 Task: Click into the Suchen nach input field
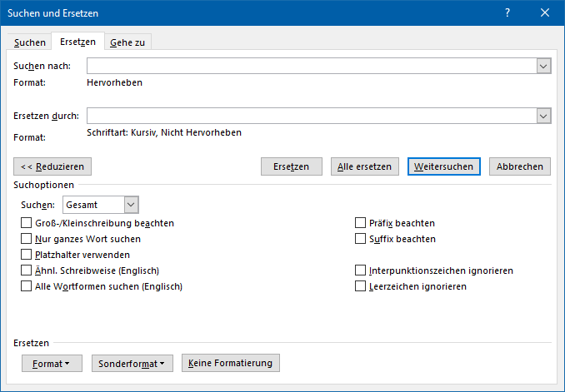(x=312, y=66)
